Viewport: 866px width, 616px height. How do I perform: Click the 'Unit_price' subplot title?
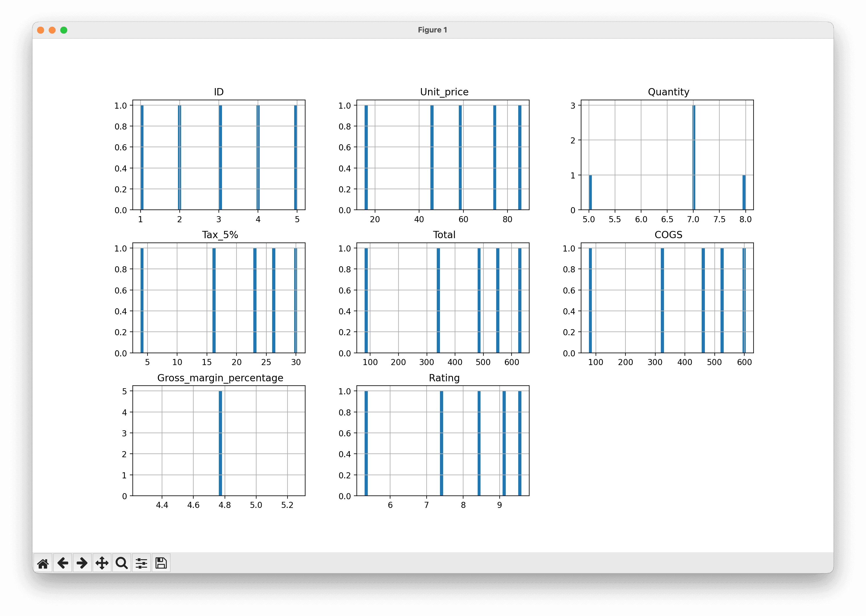pos(444,92)
